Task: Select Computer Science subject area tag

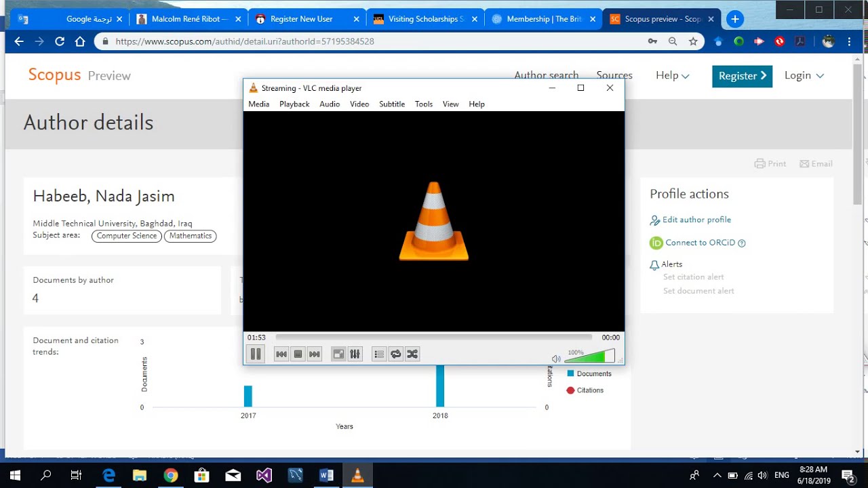Action: pyautogui.click(x=127, y=236)
